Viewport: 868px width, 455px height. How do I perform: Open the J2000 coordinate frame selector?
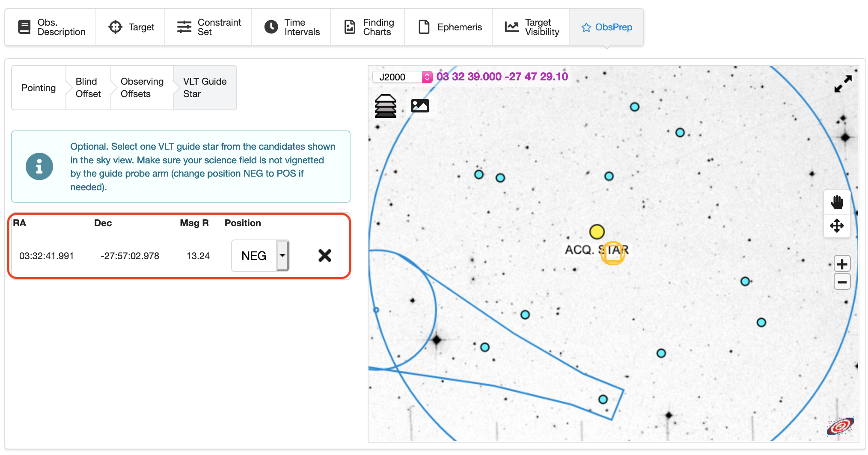[x=402, y=77]
